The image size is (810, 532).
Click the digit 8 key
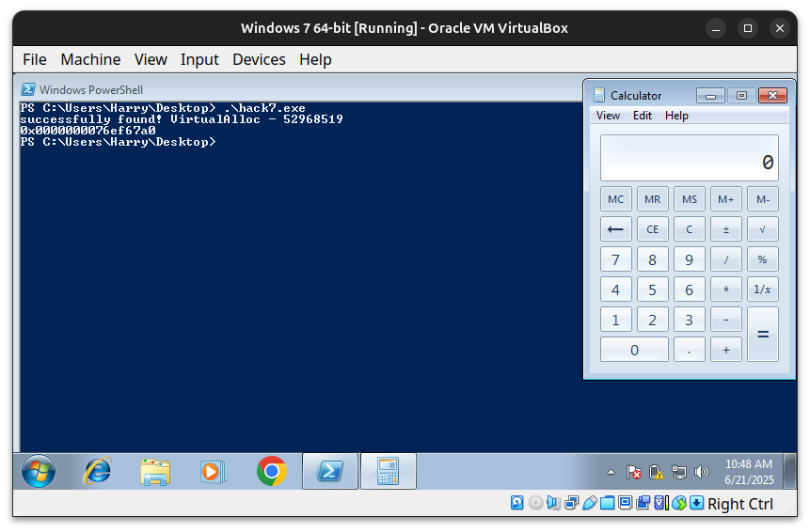(653, 259)
